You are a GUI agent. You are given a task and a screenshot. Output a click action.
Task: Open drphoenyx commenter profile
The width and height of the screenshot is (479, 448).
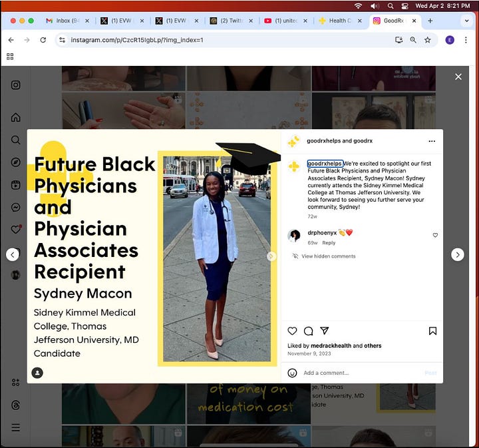[322, 233]
